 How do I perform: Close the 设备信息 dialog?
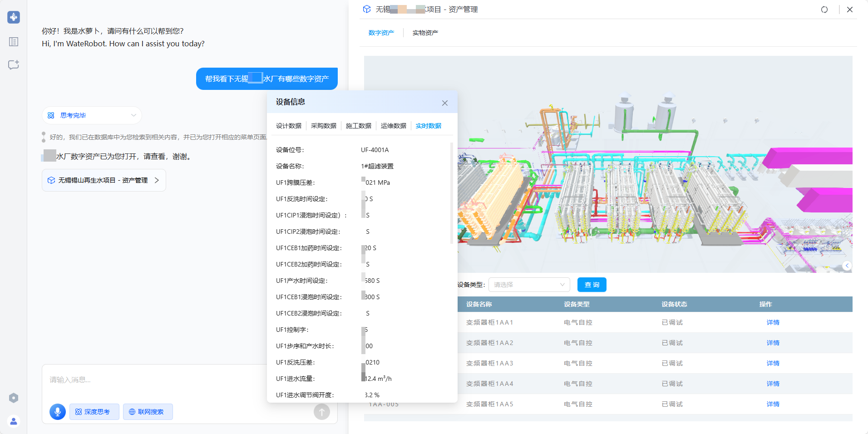pos(445,103)
